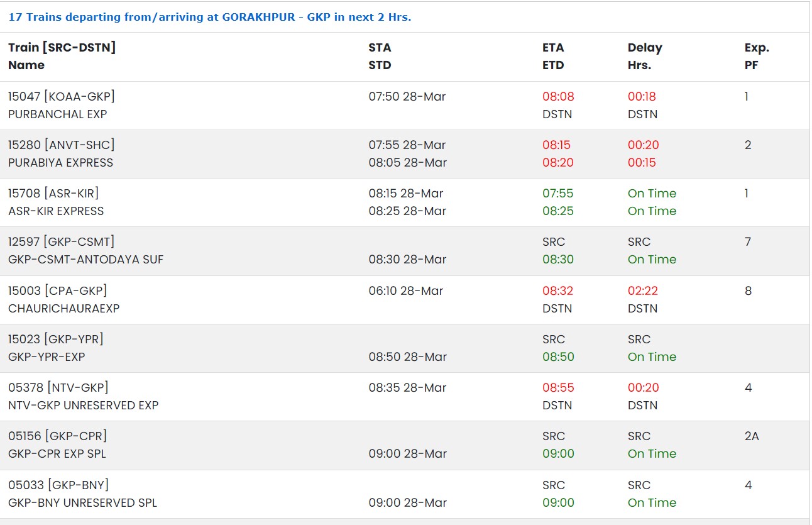
Task: Click train '05156 [GKP-CPR]'
Action: 58,436
